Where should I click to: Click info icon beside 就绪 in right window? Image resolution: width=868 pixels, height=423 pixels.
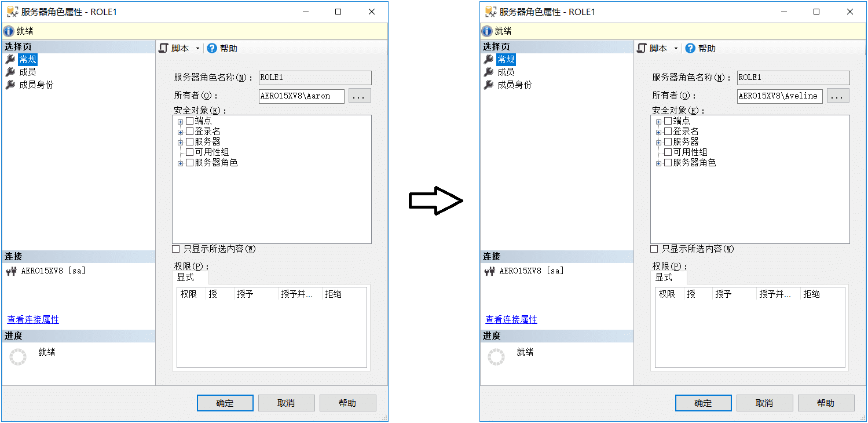pos(487,31)
